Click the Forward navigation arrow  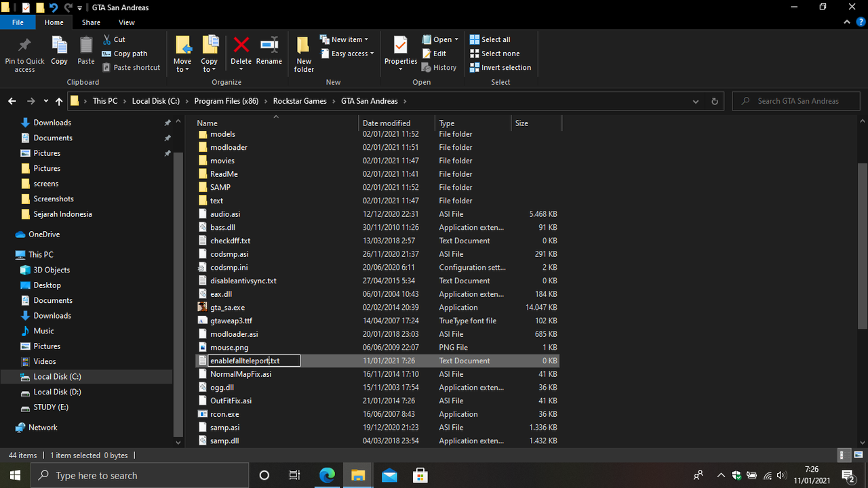[x=31, y=101]
